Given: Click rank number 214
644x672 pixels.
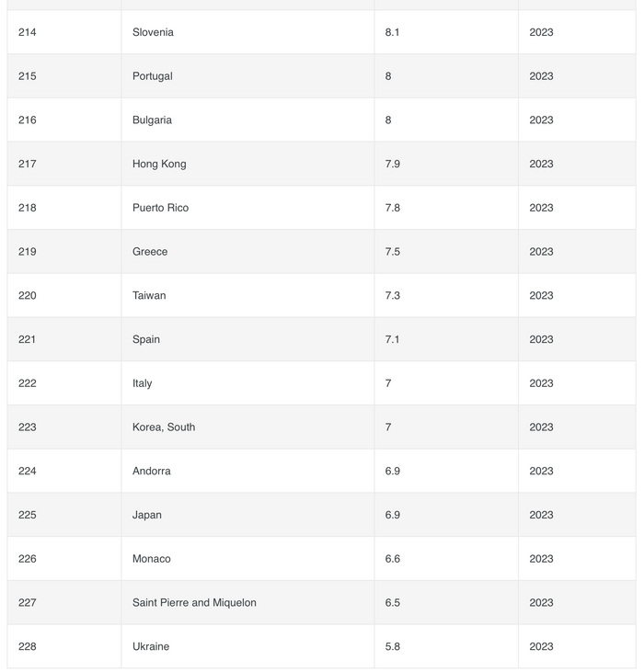Looking at the screenshot, I should coord(28,32).
